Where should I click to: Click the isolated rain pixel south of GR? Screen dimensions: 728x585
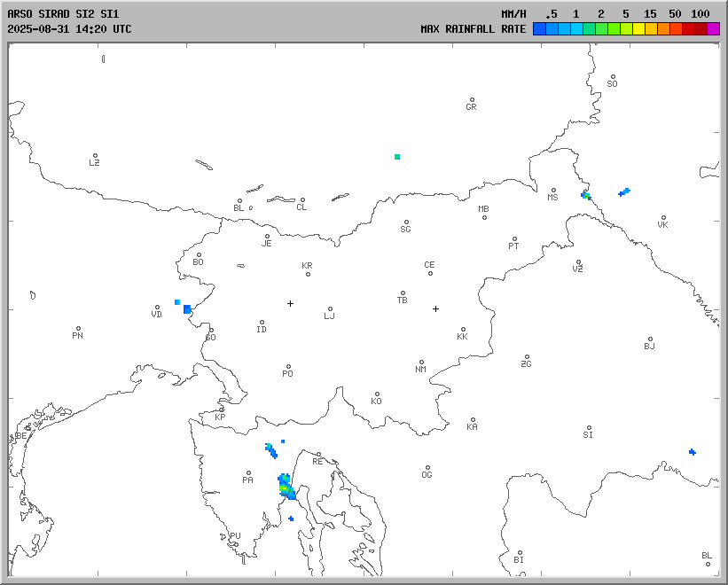pyautogui.click(x=397, y=157)
